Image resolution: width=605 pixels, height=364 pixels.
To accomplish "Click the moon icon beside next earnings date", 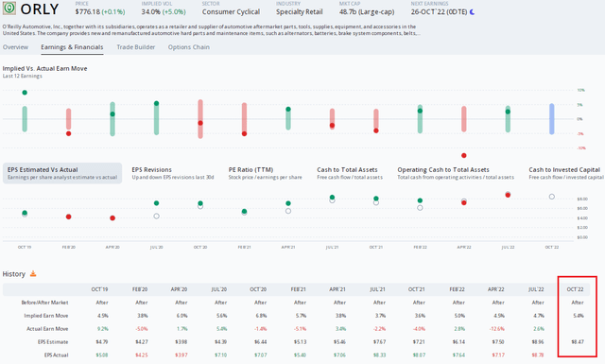I will pyautogui.click(x=472, y=12).
